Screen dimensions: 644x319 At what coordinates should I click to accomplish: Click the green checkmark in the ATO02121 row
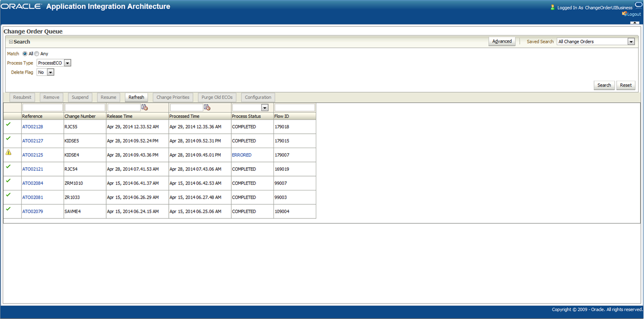tap(8, 167)
